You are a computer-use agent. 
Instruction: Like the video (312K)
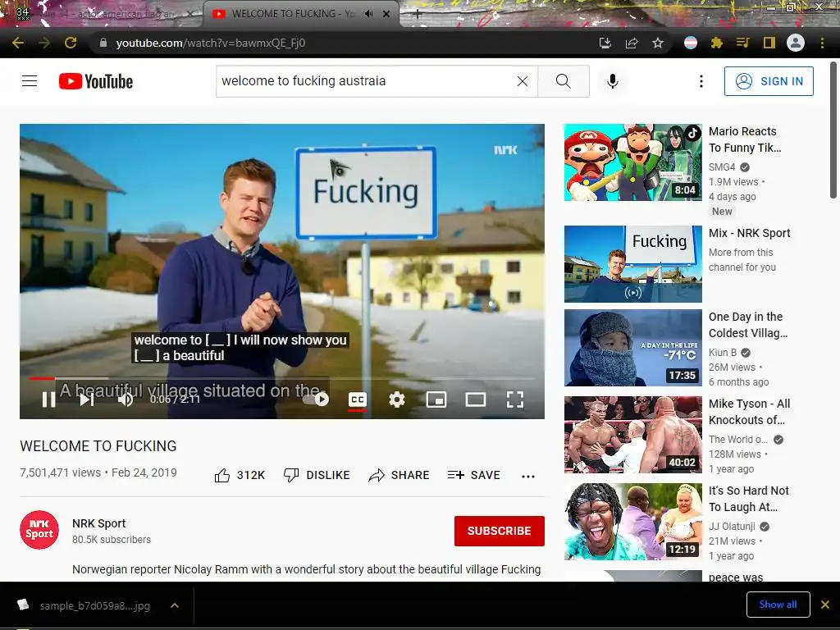click(240, 475)
